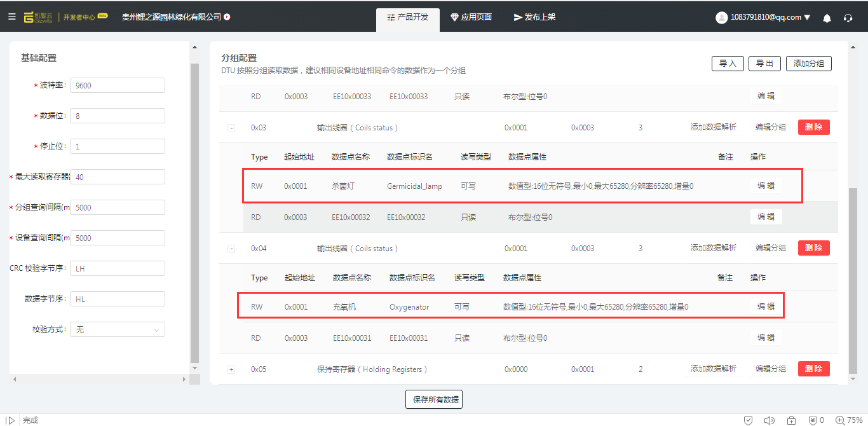This screenshot has height=426, width=868.
Task: Click the 导入 button
Action: 728,64
